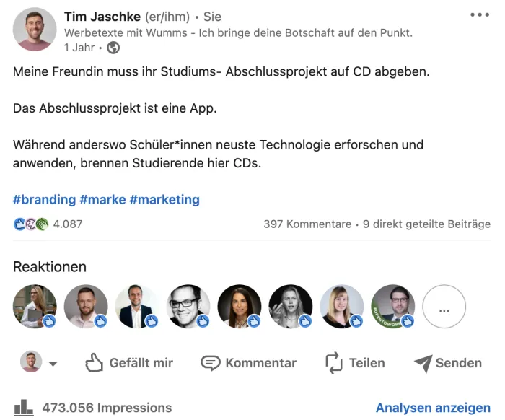Click the 4.087 reactions count

click(x=68, y=224)
